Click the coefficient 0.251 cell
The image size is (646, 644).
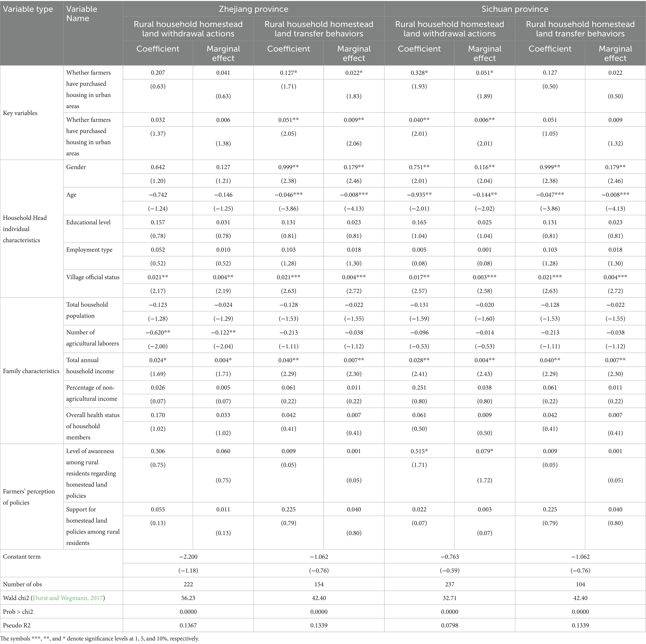419,387
